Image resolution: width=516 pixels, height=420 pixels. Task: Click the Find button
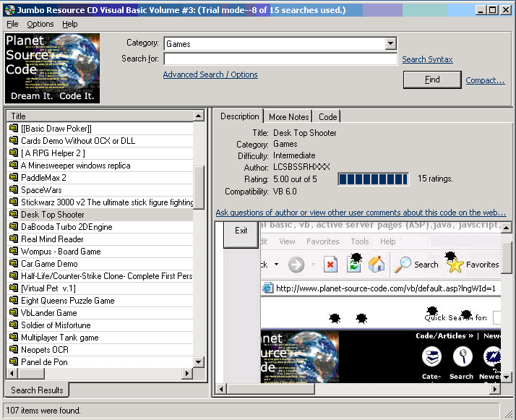pos(432,80)
